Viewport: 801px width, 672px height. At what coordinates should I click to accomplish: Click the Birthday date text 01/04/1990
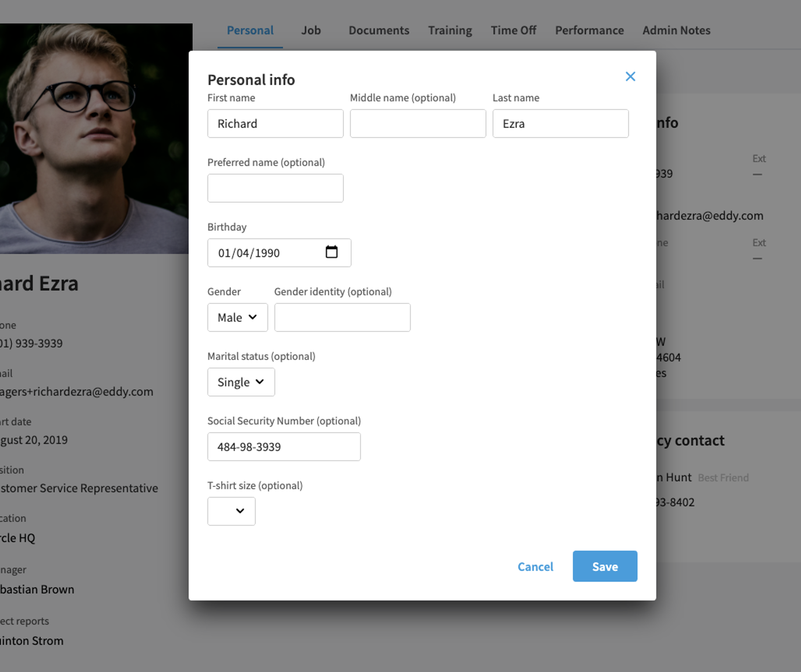249,253
